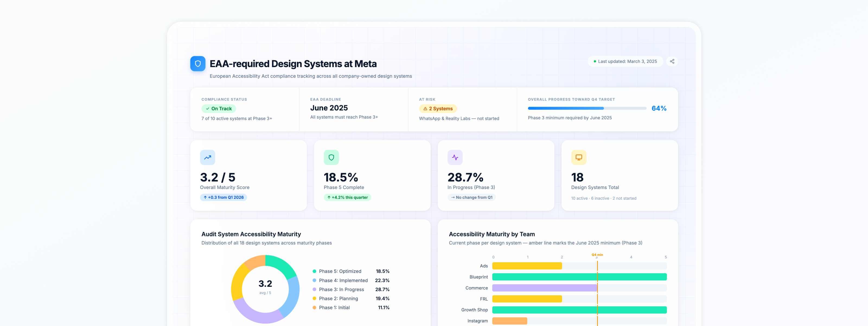Click the Phase 5: Optimized legend dot
Image resolution: width=868 pixels, height=326 pixels.
314,271
